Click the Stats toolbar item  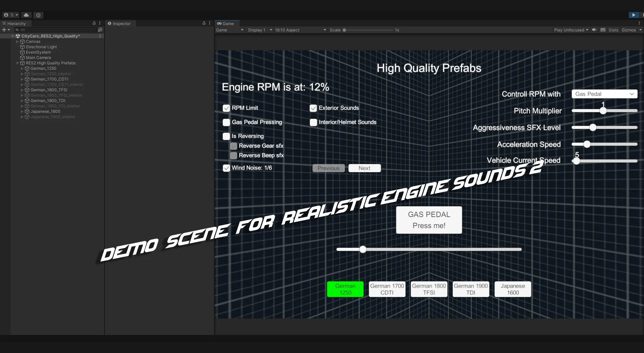(x=613, y=30)
